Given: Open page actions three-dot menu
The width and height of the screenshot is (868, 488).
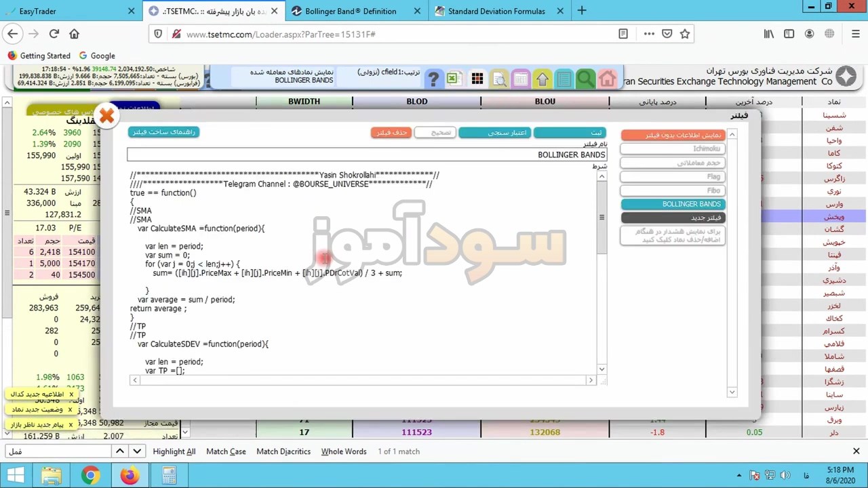Looking at the screenshot, I should tap(649, 34).
